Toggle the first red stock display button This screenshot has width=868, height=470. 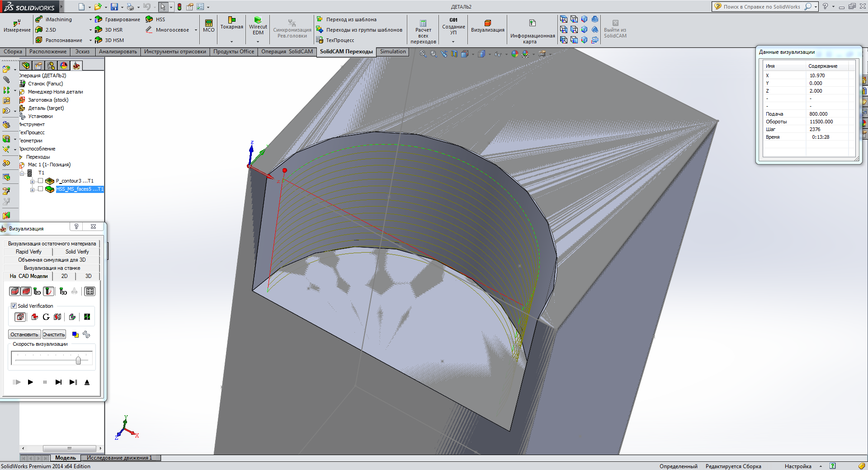14,291
